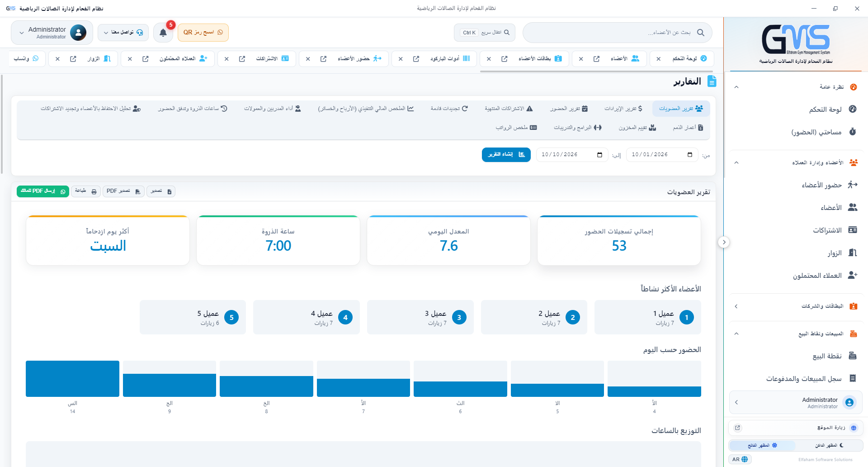Open مساحتي (الحضور) in the sidebar
This screenshot has height=467, width=868.
[x=797, y=132]
